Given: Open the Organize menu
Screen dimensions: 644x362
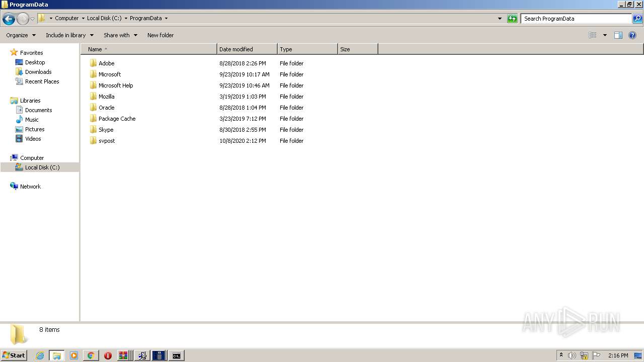Looking at the screenshot, I should pyautogui.click(x=21, y=35).
